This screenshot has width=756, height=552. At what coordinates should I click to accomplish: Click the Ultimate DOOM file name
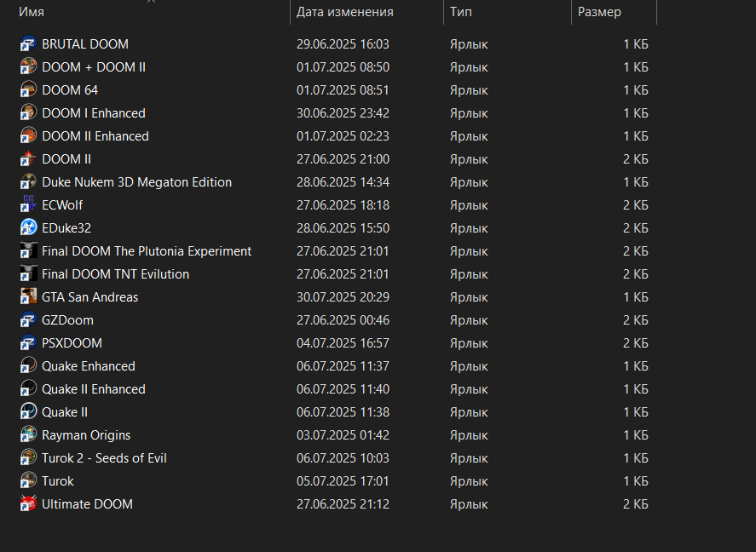point(87,504)
